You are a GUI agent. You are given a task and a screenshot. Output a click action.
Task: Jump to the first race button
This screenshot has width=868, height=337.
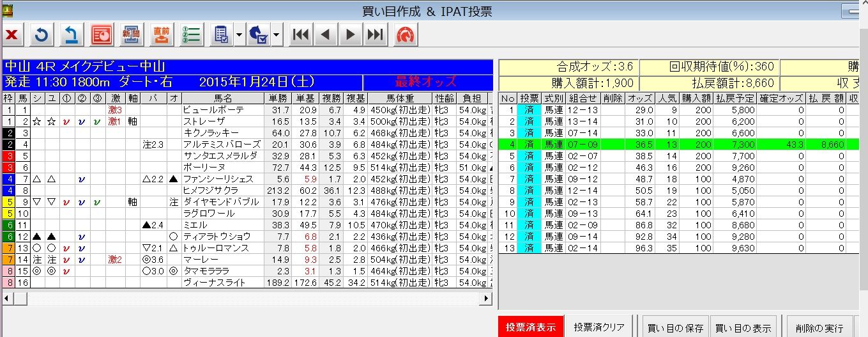[300, 35]
